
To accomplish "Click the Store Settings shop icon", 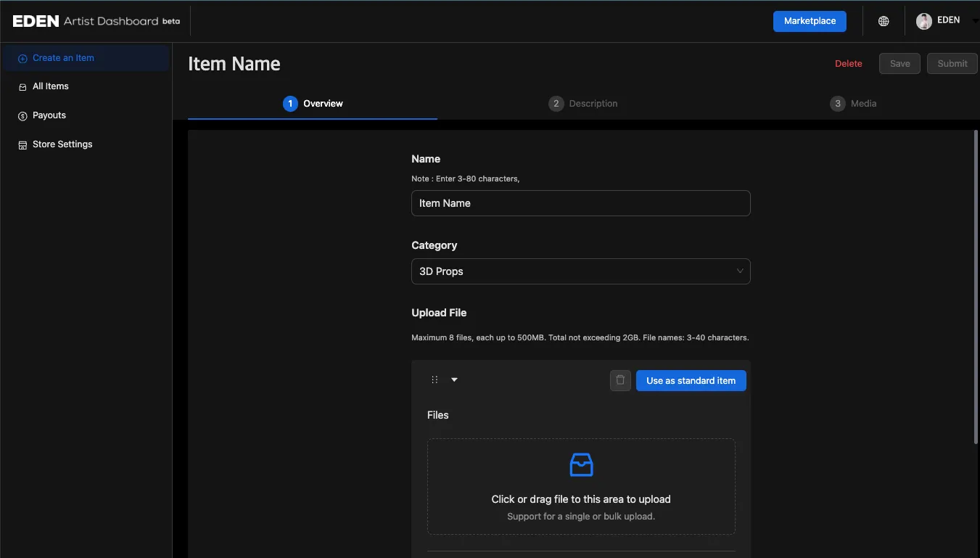I will click(22, 145).
